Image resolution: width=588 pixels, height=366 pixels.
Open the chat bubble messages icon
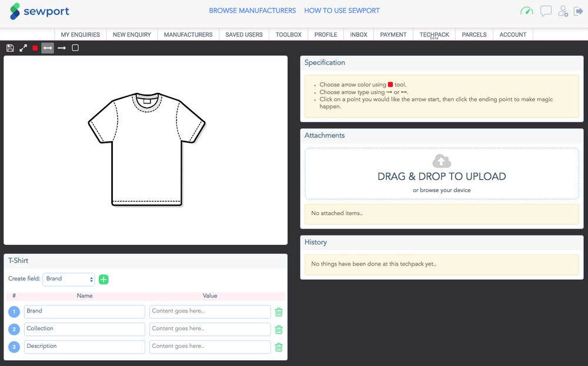(x=546, y=11)
